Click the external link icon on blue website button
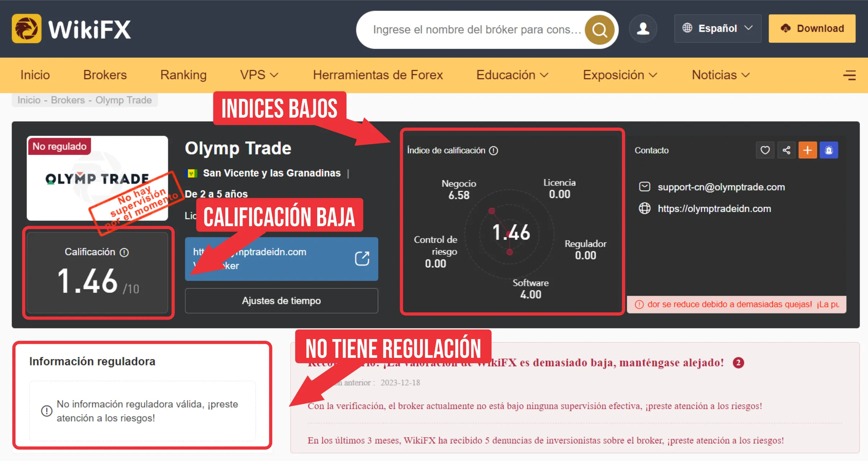 362,258
